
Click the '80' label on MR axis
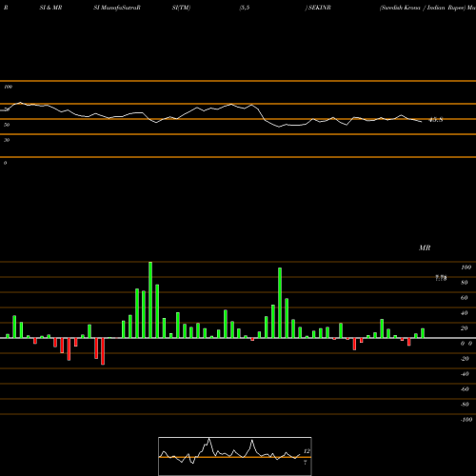(x=465, y=283)
